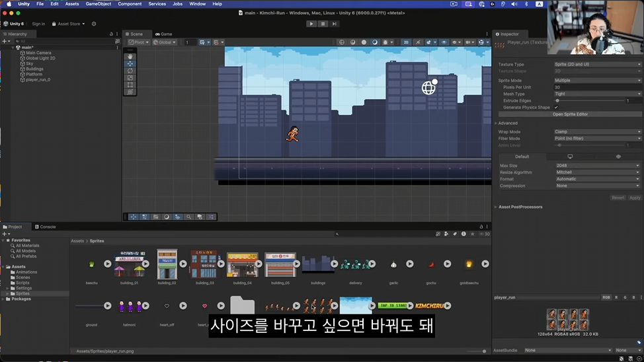Open Global handle rotation dropdown

pyautogui.click(x=164, y=42)
